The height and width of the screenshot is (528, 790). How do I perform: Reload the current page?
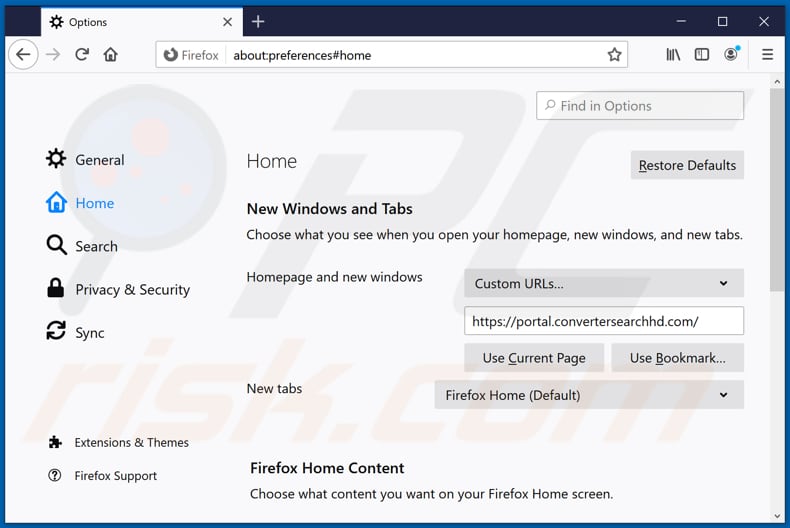point(82,55)
